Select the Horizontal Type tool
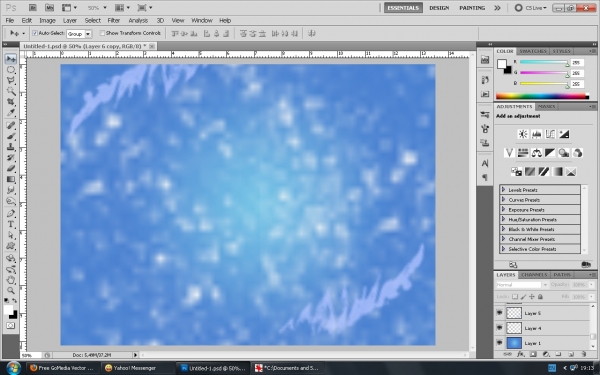 click(x=11, y=224)
